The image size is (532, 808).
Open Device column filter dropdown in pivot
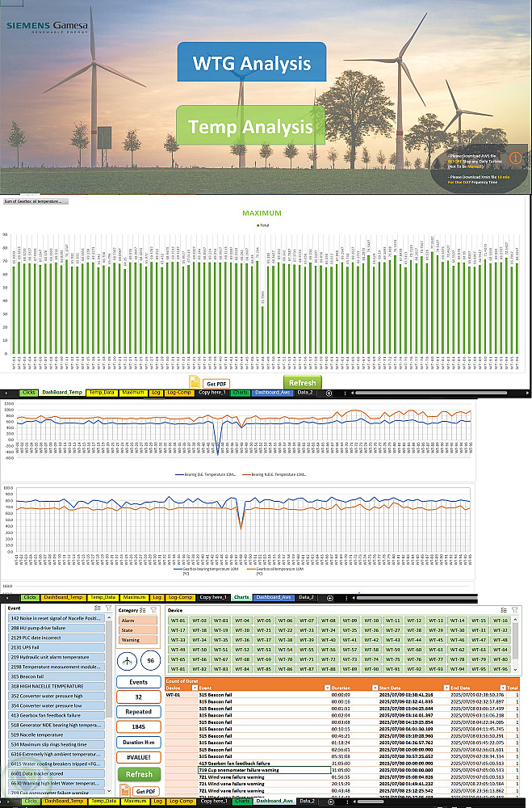pos(195,688)
